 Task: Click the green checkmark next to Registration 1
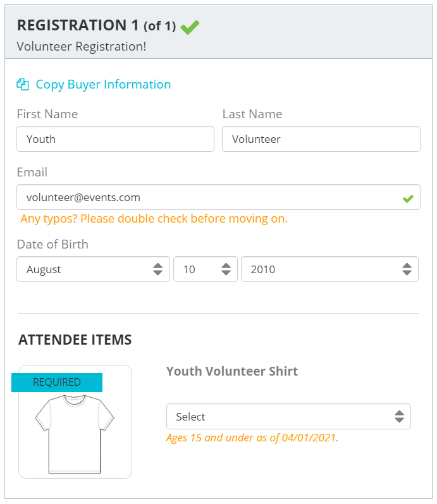pyautogui.click(x=190, y=27)
